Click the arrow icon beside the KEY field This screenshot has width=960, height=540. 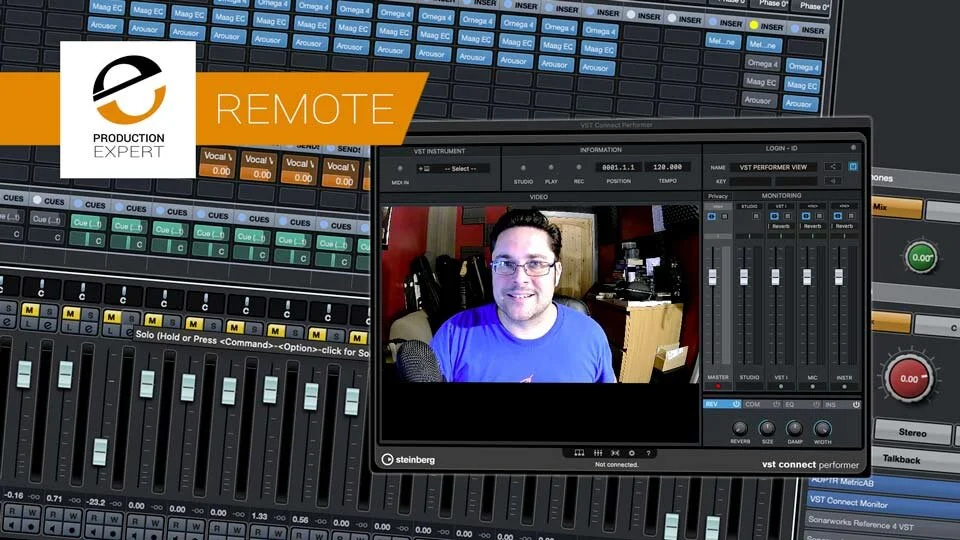pyautogui.click(x=833, y=181)
